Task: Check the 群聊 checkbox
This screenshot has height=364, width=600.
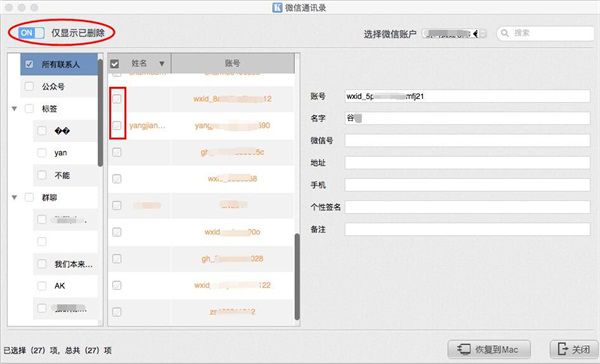Action: (29, 197)
